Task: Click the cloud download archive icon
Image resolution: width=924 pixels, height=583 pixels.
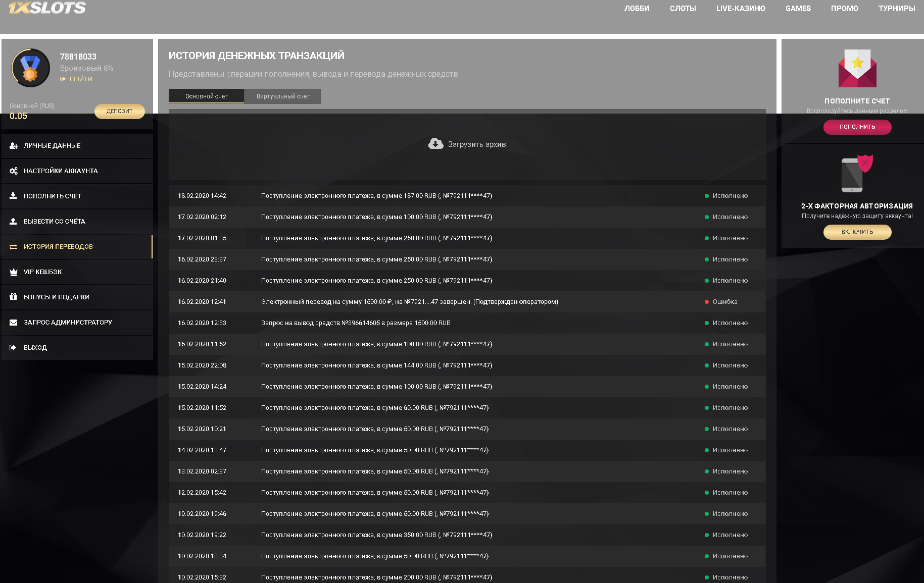Action: point(435,144)
